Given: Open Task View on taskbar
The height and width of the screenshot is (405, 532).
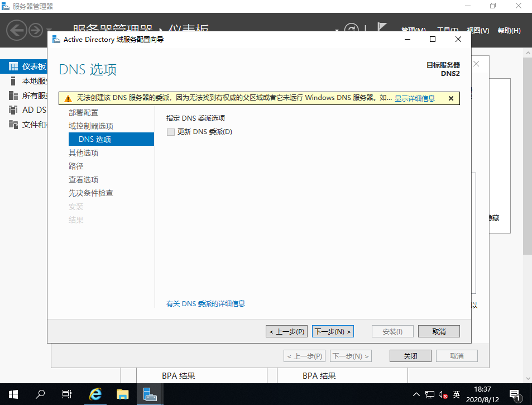Looking at the screenshot, I should click(x=67, y=394).
